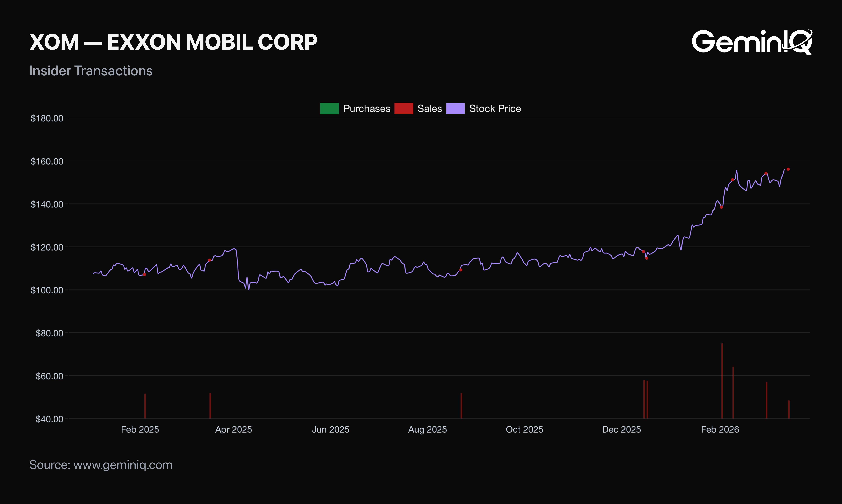Screen dimensions: 842x504
Task: Click the last red sale dot near $156
Action: (788, 169)
